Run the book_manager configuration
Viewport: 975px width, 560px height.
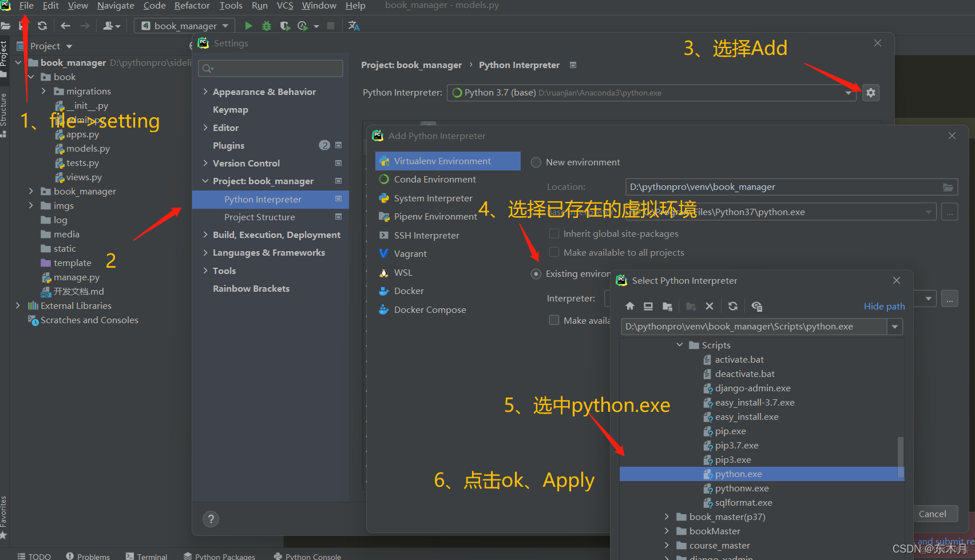[248, 26]
